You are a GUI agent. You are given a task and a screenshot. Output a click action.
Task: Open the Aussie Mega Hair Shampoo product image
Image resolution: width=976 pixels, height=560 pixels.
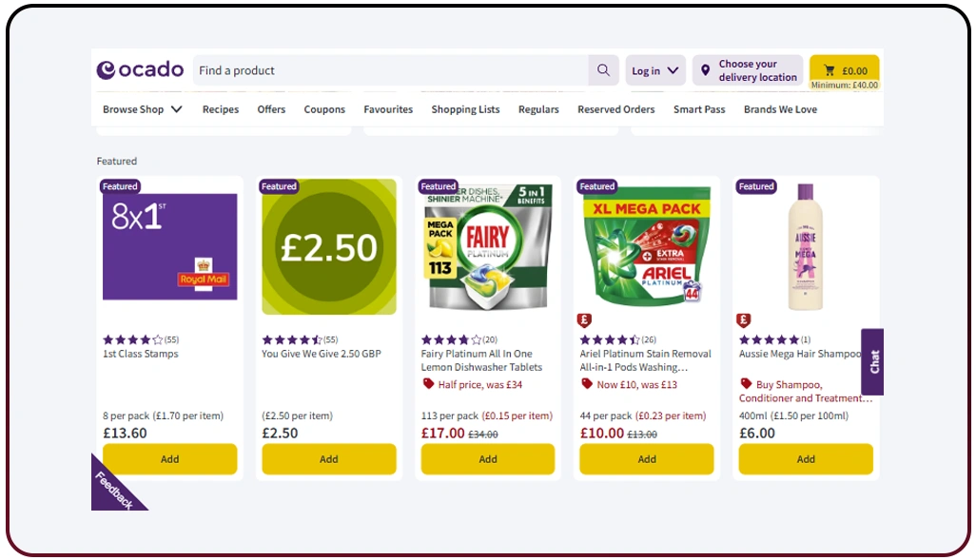pyautogui.click(x=805, y=245)
